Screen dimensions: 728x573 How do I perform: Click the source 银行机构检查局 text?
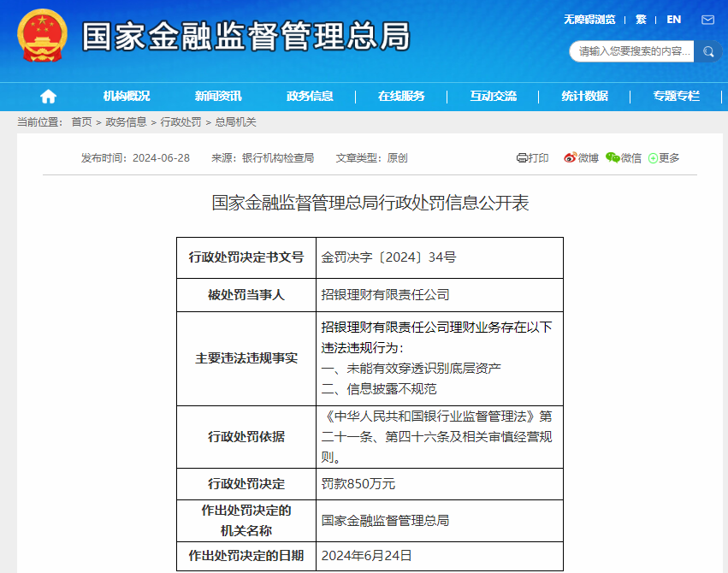click(x=278, y=158)
